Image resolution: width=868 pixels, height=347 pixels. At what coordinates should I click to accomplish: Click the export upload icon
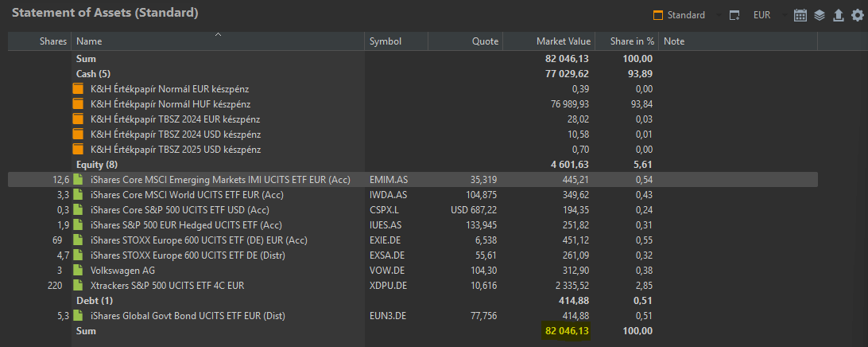pos(838,16)
